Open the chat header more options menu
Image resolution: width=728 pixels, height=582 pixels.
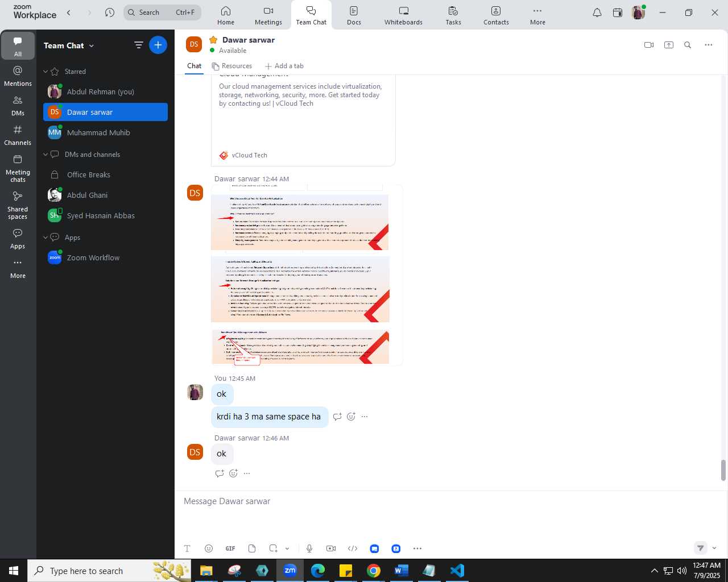click(x=709, y=45)
